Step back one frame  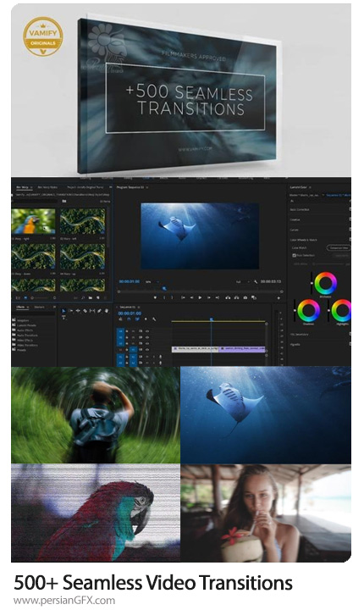191,297
